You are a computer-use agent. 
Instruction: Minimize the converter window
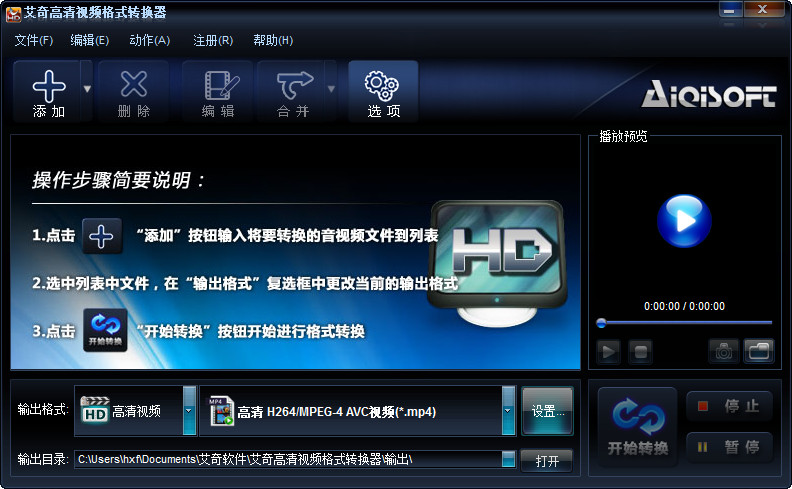point(729,11)
